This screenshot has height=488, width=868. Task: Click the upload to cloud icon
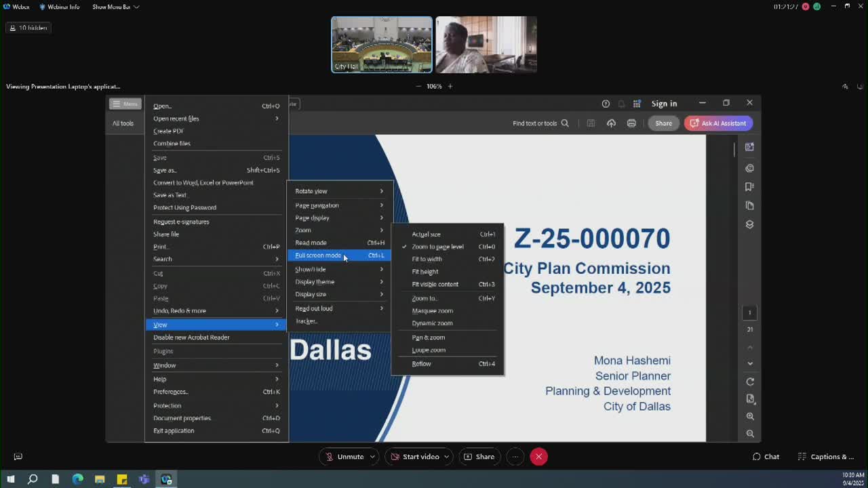pos(611,123)
